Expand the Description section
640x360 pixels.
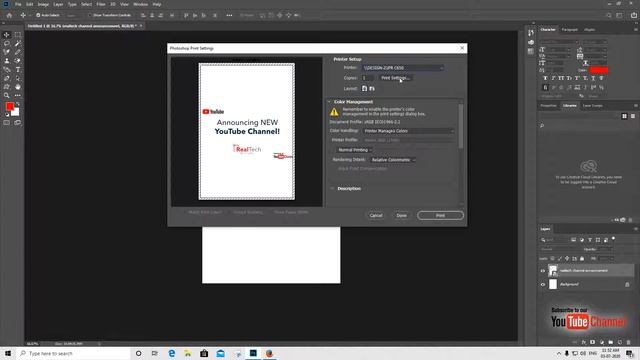(x=332, y=189)
